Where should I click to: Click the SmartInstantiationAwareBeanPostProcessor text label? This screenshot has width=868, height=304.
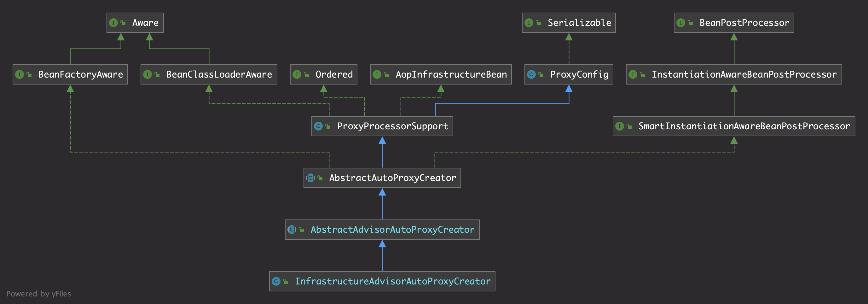(x=744, y=126)
